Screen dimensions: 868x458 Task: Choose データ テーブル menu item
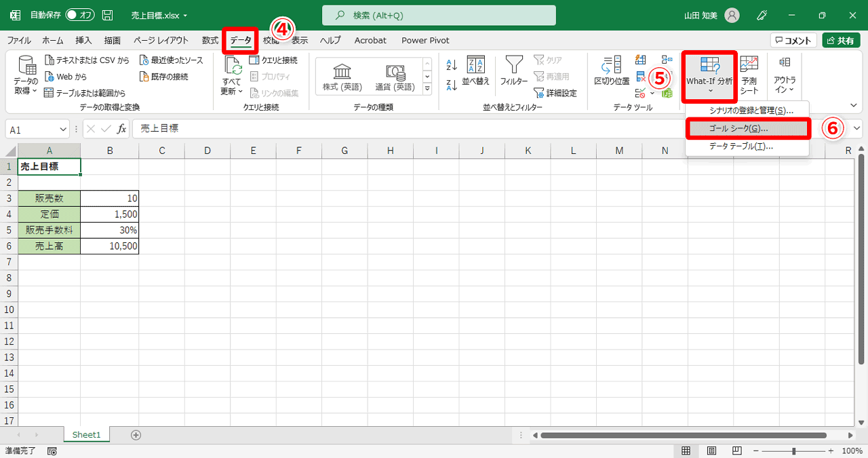(747, 146)
